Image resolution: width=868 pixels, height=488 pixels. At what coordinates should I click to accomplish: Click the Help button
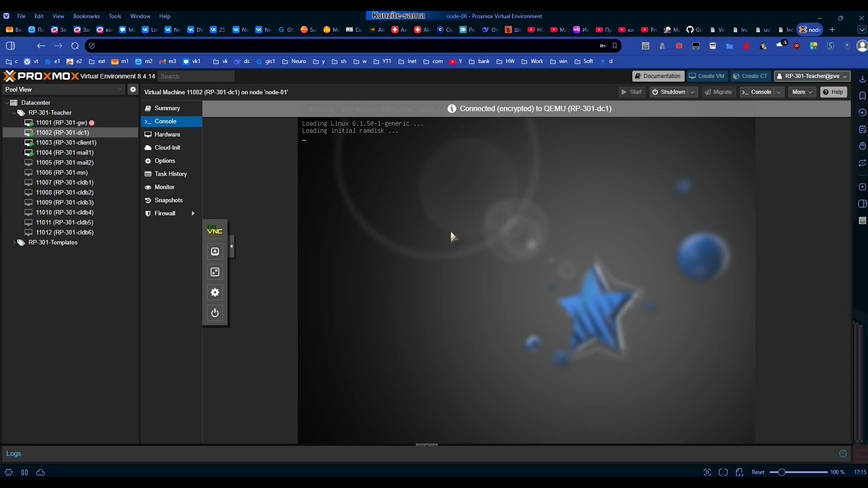(x=833, y=92)
